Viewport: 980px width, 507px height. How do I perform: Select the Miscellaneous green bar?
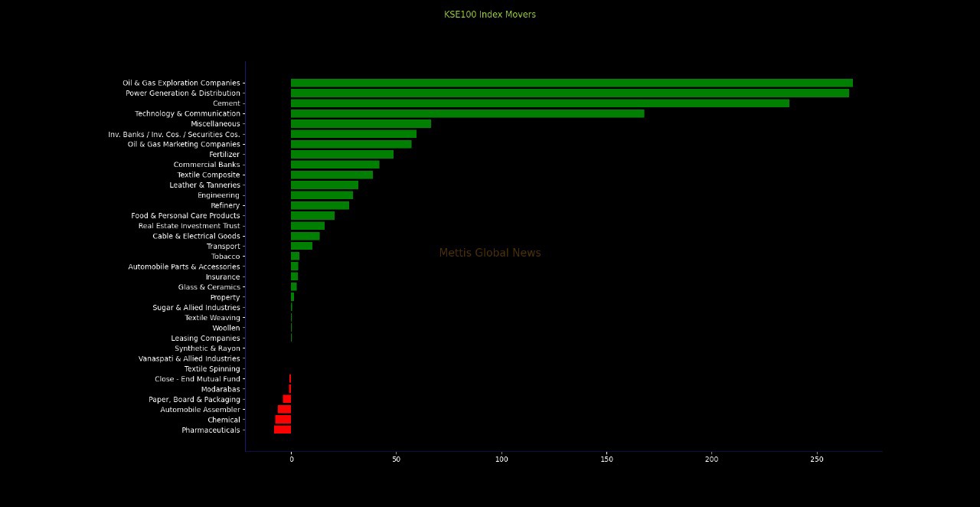[361, 124]
